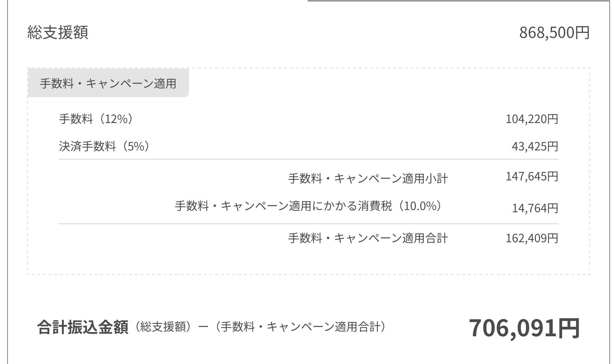Viewport: 614px width, 364px height.
Task: Click the 手数料・キャンペーン適用小計 label
Action: (x=368, y=178)
